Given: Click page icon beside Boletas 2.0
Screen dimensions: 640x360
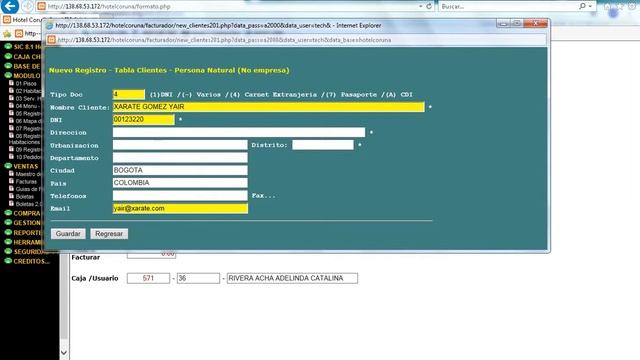Looking at the screenshot, I should (x=11, y=204).
